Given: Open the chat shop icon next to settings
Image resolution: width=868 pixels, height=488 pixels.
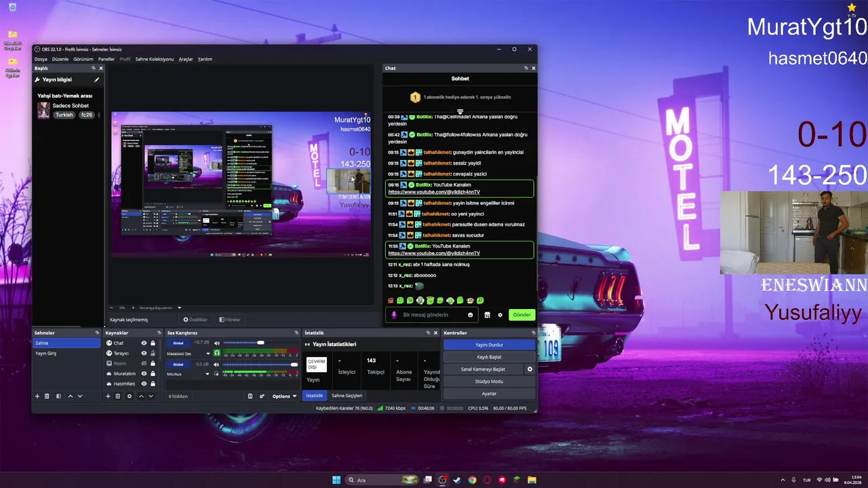Looking at the screenshot, I should tap(487, 314).
